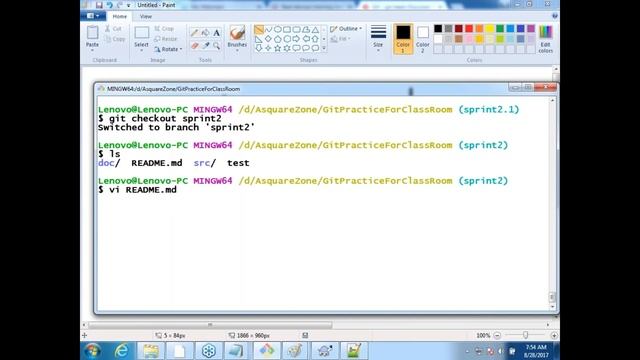The image size is (640, 360).
Task: Select the Pencil tool
Action: [195, 33]
